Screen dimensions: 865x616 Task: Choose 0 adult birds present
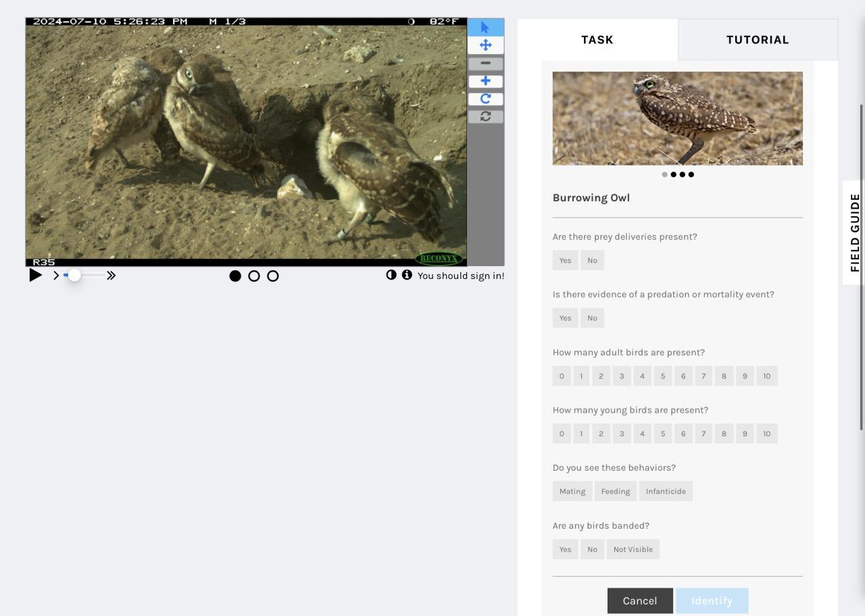[562, 376]
